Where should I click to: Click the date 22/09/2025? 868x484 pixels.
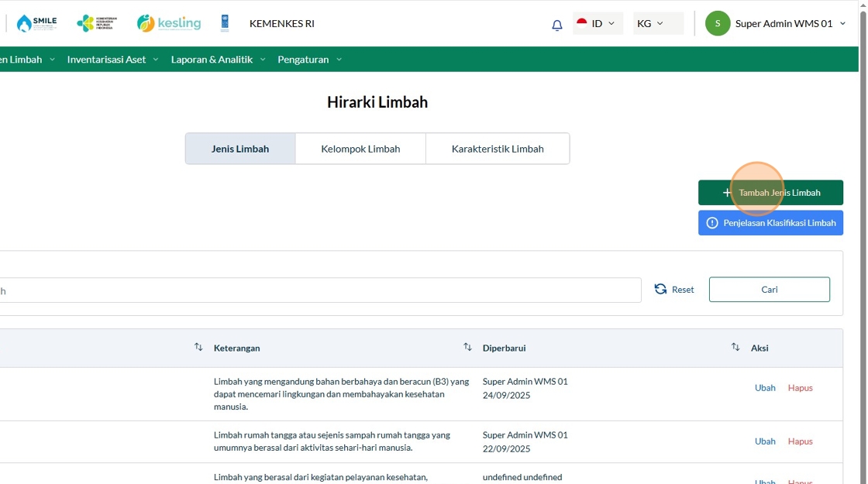tap(507, 449)
